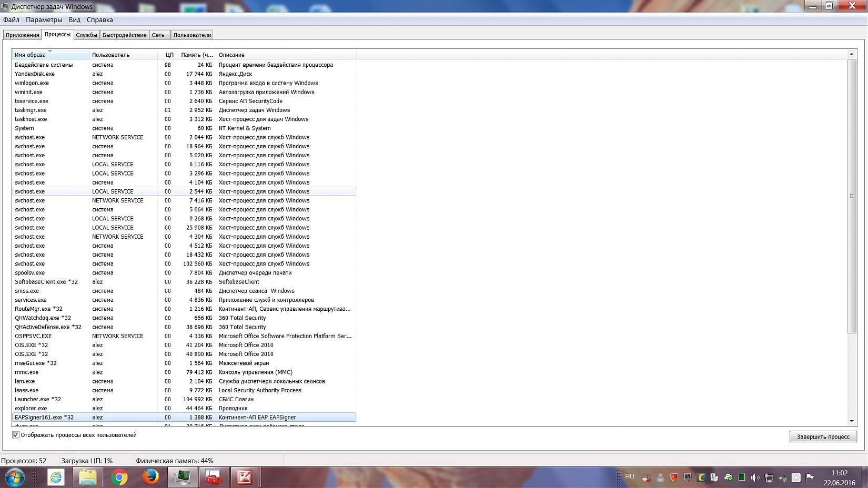868x488 pixels.
Task: Select the lsass.exe process row
Action: [184, 391]
